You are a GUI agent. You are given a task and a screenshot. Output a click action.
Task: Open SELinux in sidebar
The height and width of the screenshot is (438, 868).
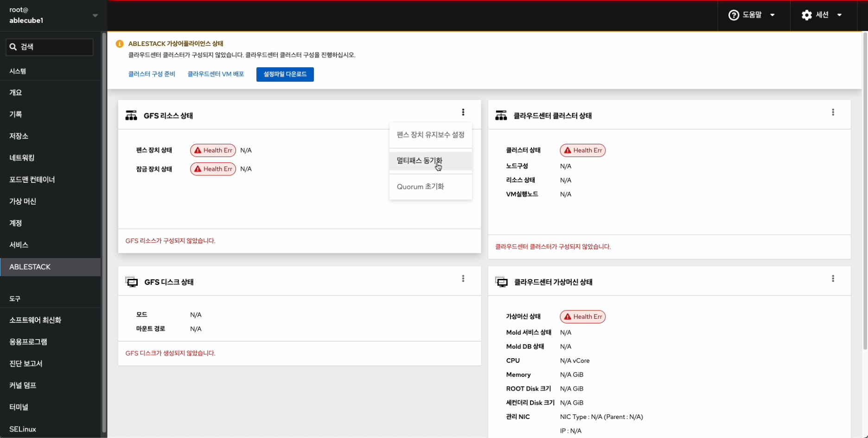(50, 429)
